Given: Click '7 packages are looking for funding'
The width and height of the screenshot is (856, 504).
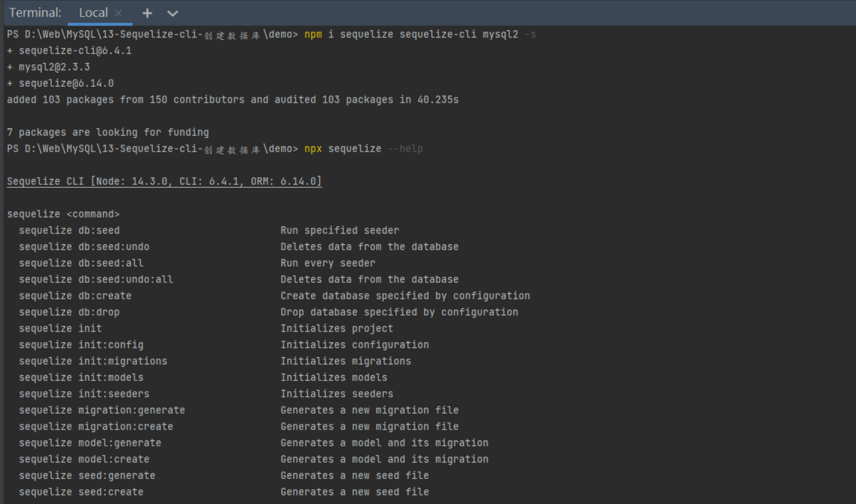Looking at the screenshot, I should (108, 133).
